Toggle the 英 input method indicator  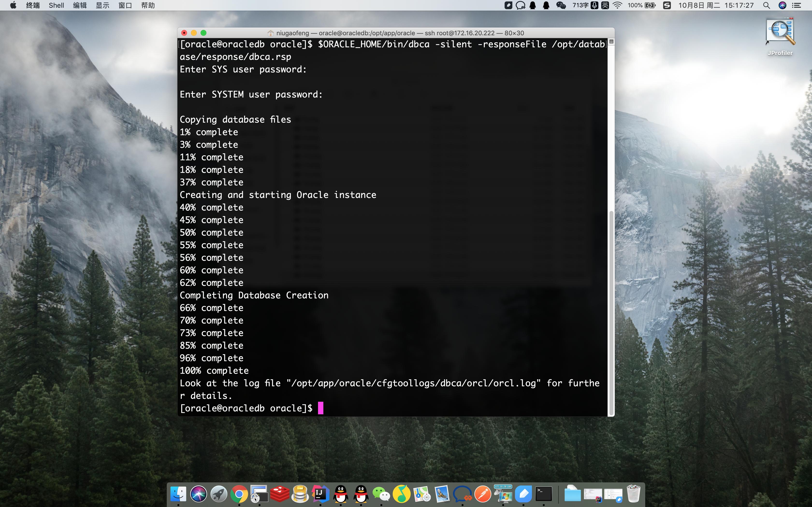click(x=605, y=5)
